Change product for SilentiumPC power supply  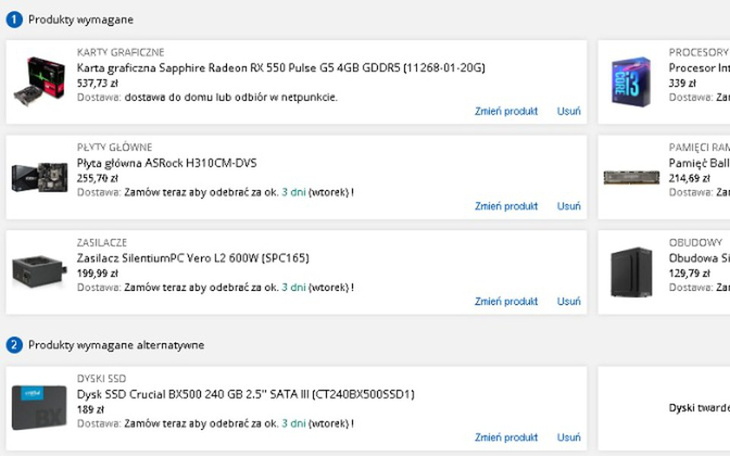(506, 301)
